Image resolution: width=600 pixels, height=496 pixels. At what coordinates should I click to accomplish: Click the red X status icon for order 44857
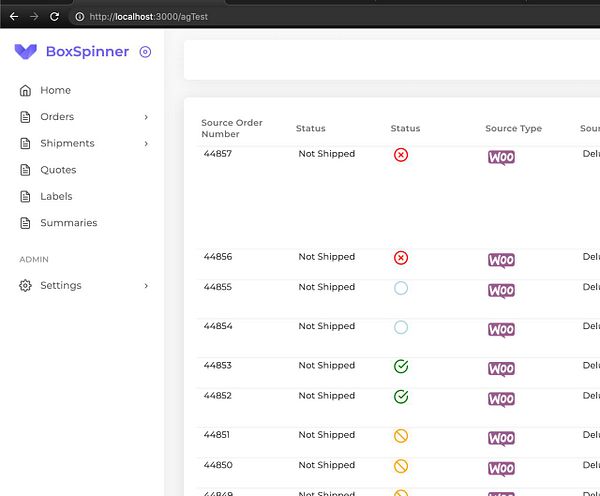(401, 155)
